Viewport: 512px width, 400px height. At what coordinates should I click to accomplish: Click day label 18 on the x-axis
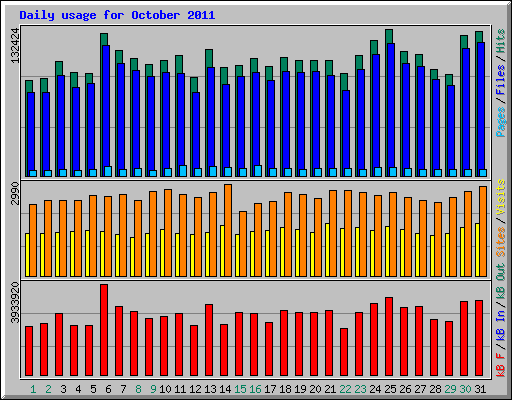285,389
